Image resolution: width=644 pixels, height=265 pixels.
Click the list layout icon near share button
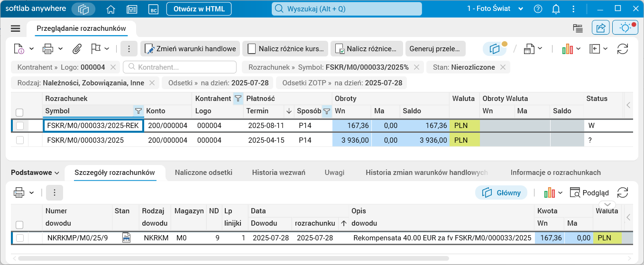point(578,28)
